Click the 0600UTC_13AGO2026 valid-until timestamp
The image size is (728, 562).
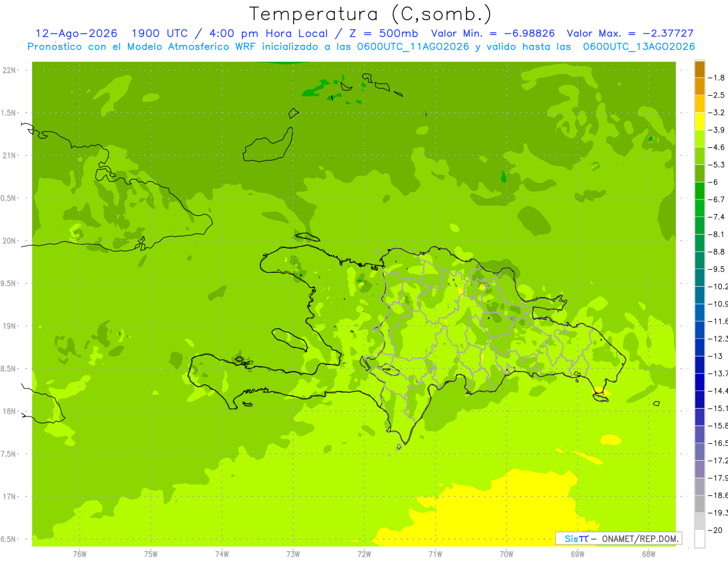[x=639, y=47]
